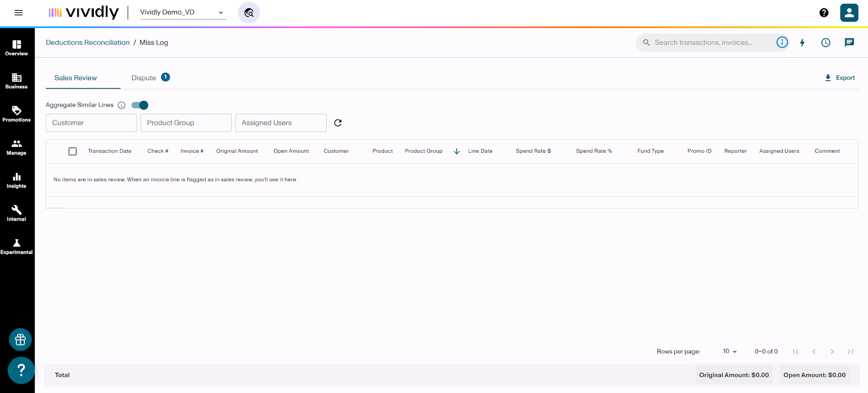868x393 pixels.
Task: Toggle Aggregate Similar Lines switch
Action: (x=140, y=105)
